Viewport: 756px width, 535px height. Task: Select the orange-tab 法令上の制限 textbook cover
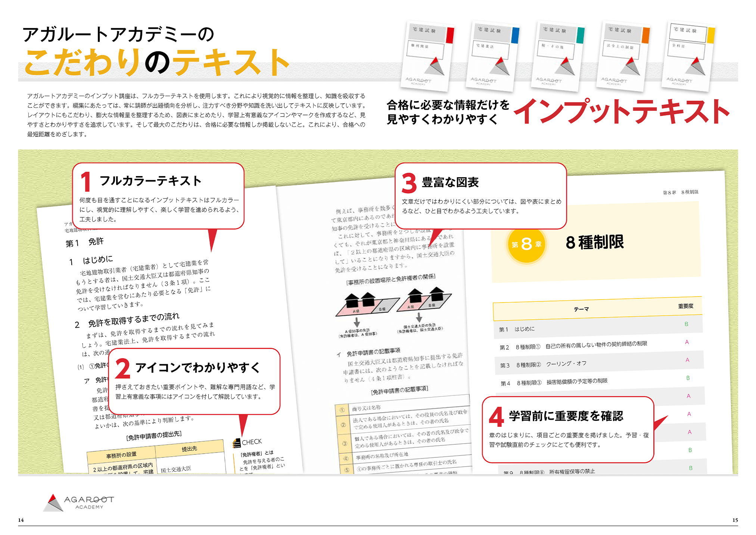(x=623, y=56)
